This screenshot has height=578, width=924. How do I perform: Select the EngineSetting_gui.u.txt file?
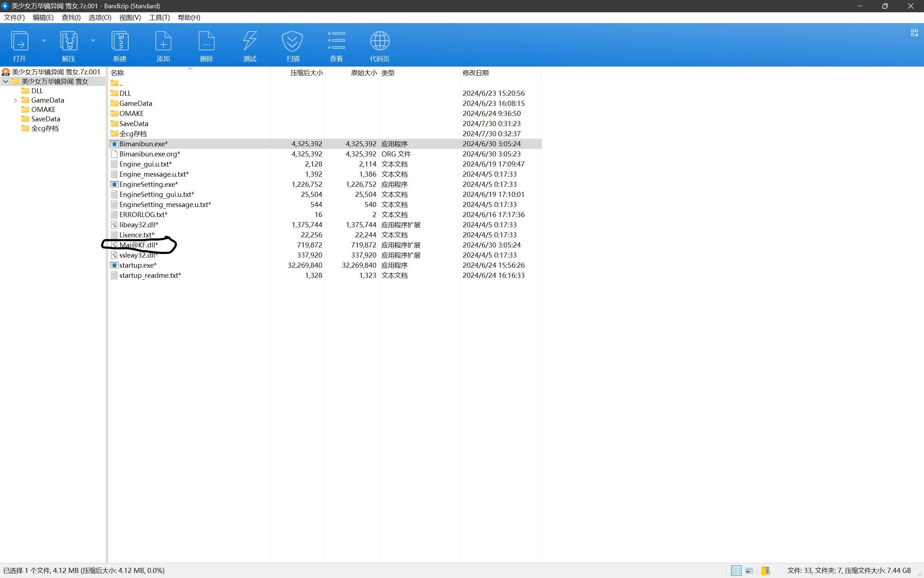[x=157, y=195]
